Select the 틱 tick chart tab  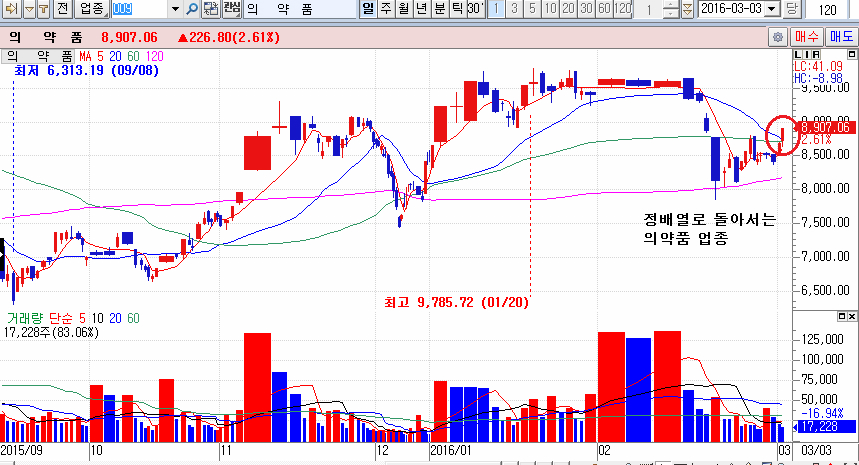pos(457,9)
